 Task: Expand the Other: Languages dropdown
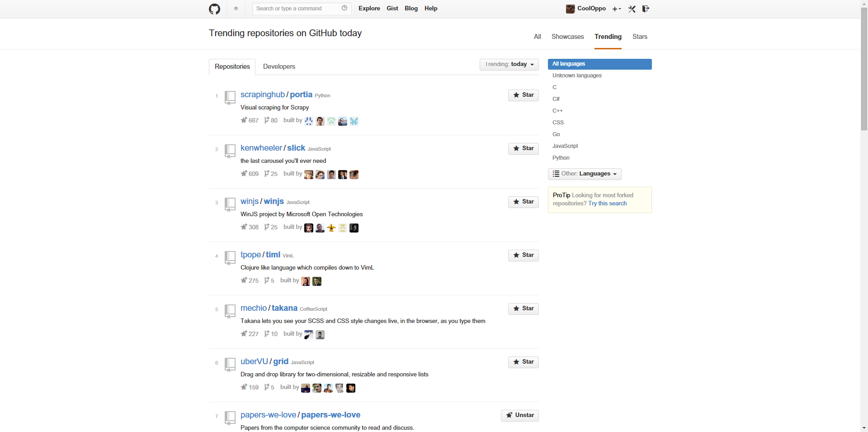point(585,174)
